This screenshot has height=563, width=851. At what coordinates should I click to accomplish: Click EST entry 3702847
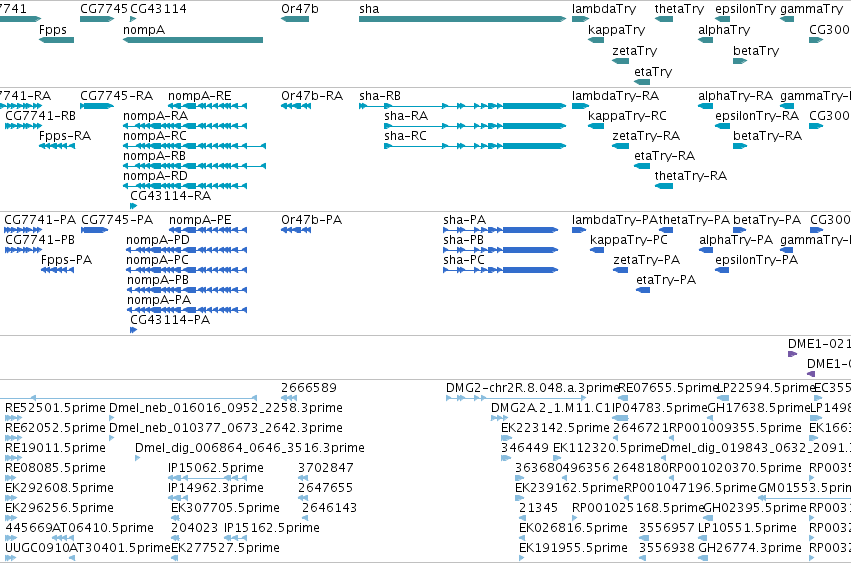[x=326, y=467]
